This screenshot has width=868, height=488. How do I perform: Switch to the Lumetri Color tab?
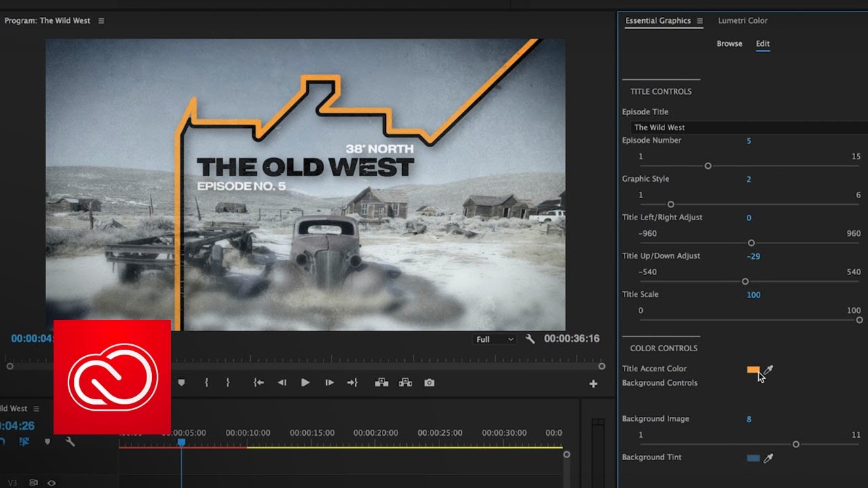(x=743, y=21)
